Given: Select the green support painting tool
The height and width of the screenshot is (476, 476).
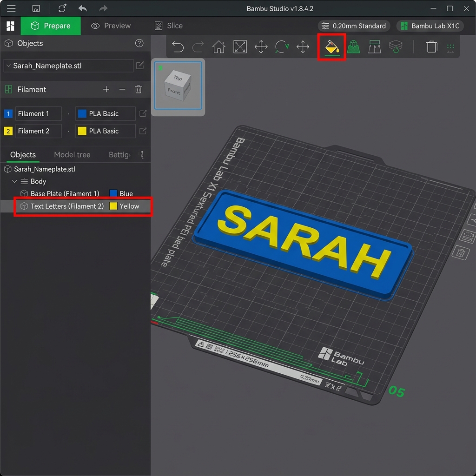Looking at the screenshot, I should (353, 47).
